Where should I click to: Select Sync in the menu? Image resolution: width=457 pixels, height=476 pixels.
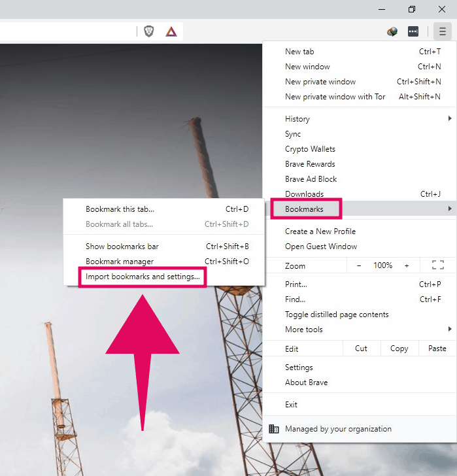[360, 134]
